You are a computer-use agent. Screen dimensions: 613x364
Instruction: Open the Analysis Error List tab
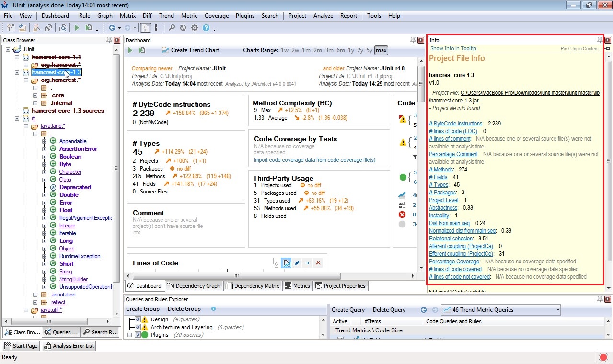coord(69,346)
